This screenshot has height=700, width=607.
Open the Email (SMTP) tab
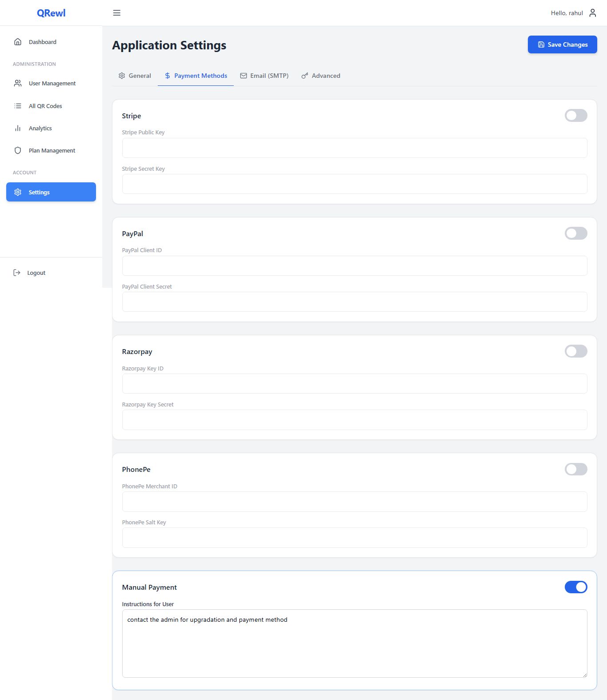tap(264, 76)
